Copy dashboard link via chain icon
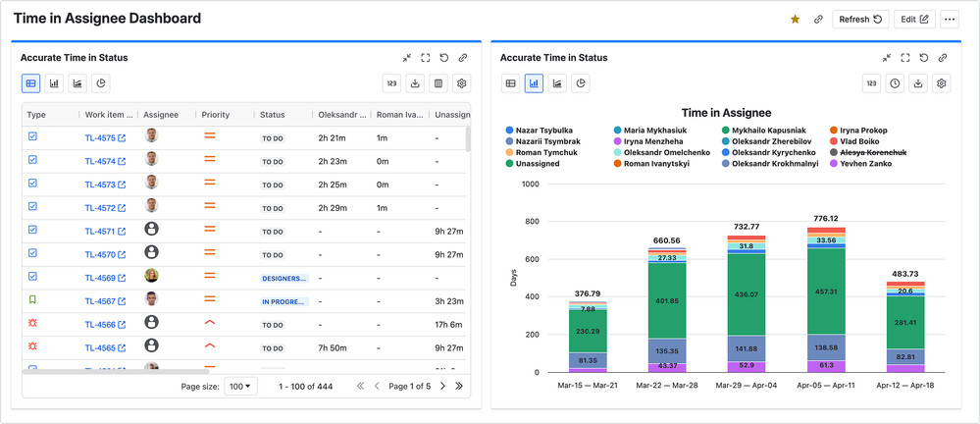 click(x=818, y=19)
